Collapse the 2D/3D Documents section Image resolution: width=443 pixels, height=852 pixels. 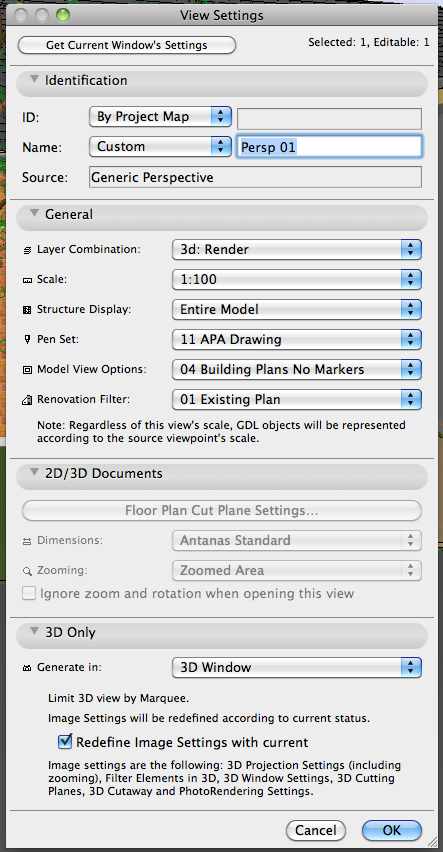click(x=35, y=473)
